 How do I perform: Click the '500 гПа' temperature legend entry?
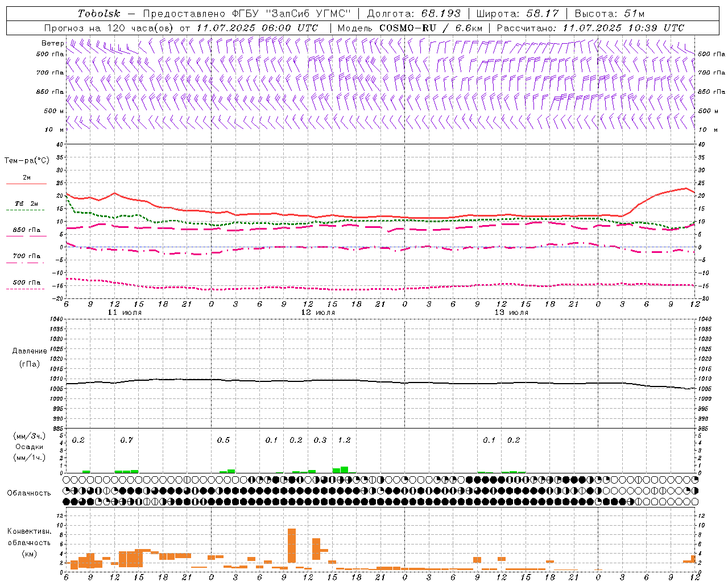click(27, 282)
